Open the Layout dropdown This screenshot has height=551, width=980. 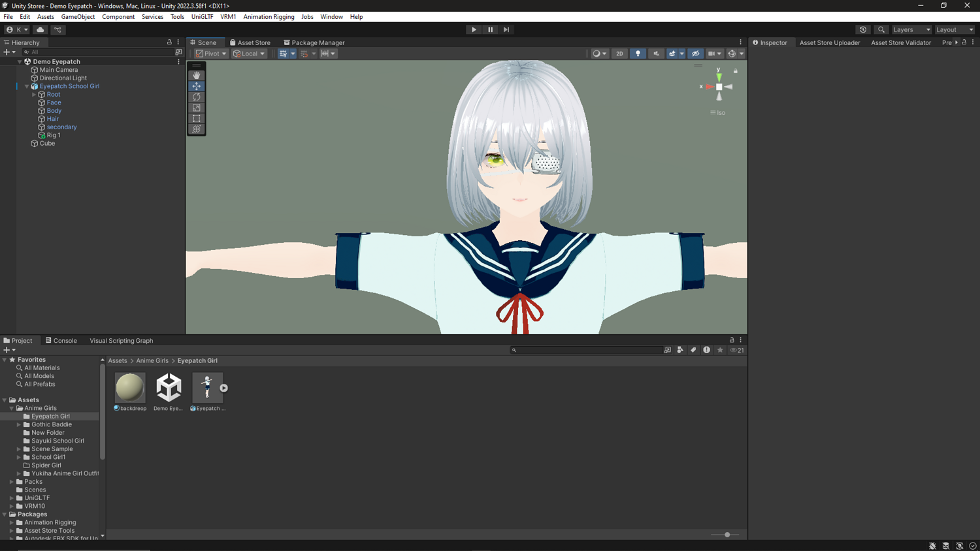click(x=955, y=29)
